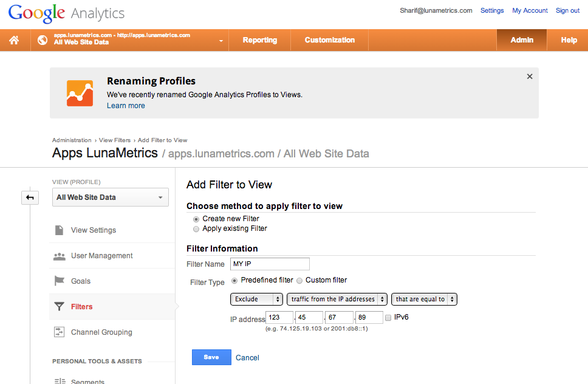Choose Custom filter radio
This screenshot has height=384, width=588.
[x=299, y=281]
